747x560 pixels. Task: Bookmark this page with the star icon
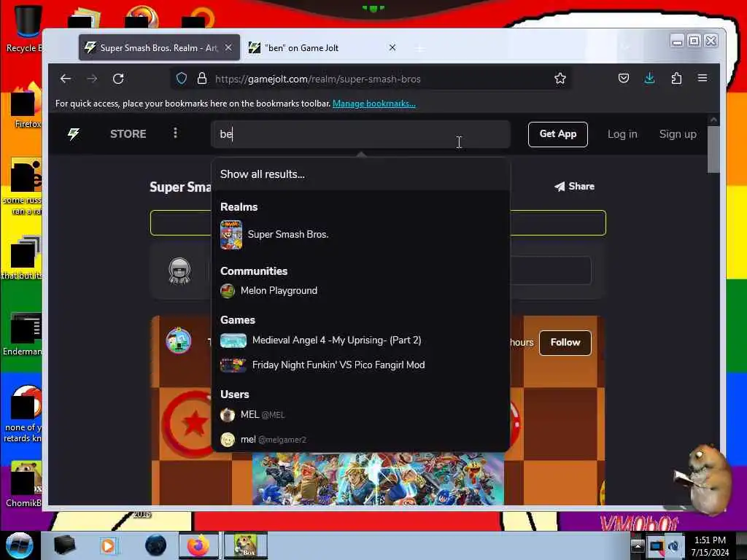coord(560,79)
